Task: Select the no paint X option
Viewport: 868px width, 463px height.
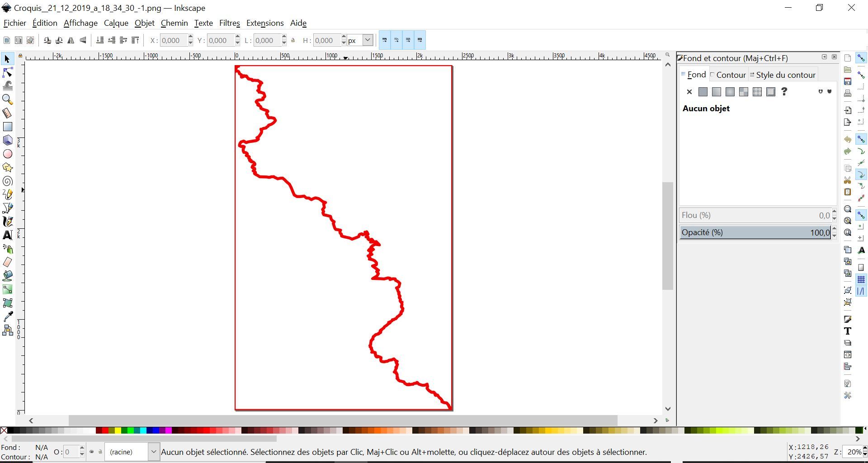Action: tap(689, 92)
